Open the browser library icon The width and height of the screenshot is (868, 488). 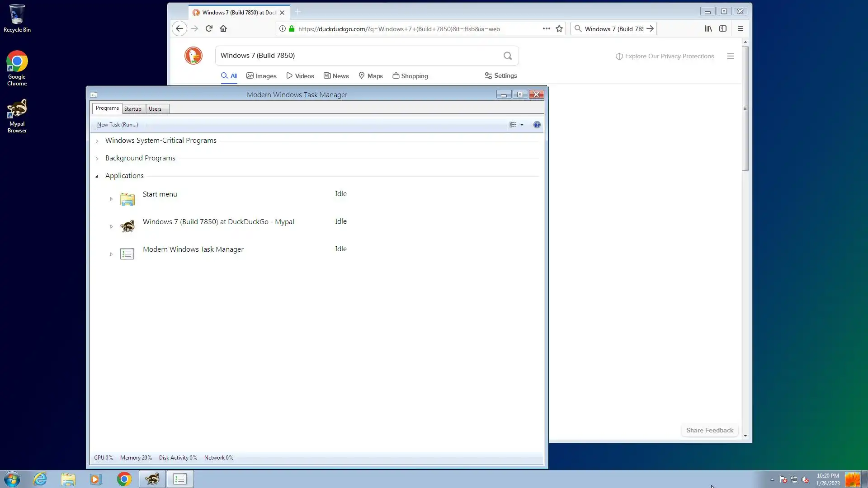[708, 28]
